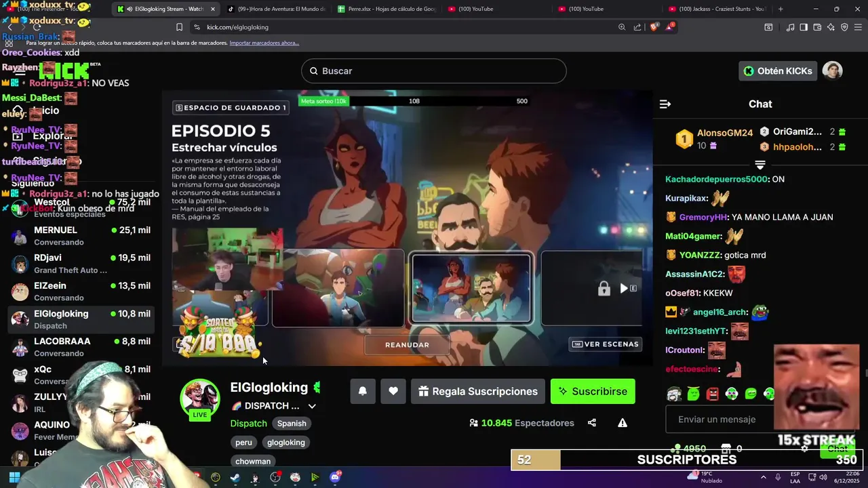Close the ElGlogloking Stream tab
Viewport: 868px width, 488px height.
pos(212,9)
